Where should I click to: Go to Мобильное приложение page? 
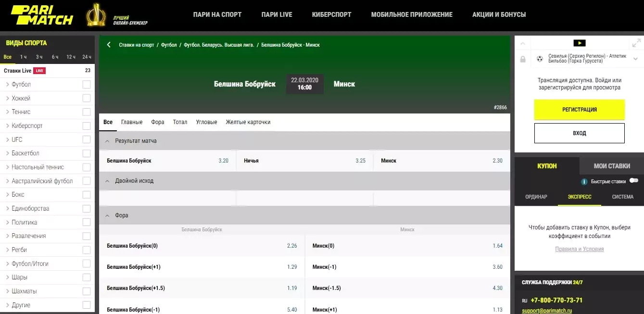pos(412,14)
